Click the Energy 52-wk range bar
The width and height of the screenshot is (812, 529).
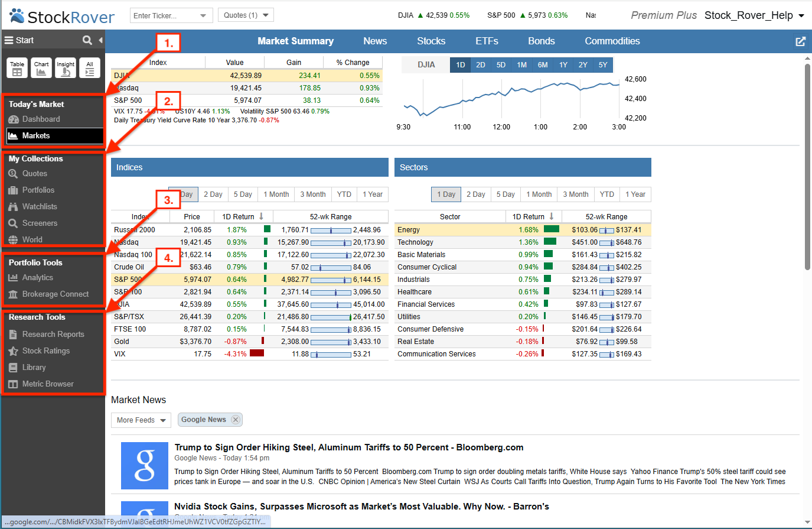click(x=606, y=231)
